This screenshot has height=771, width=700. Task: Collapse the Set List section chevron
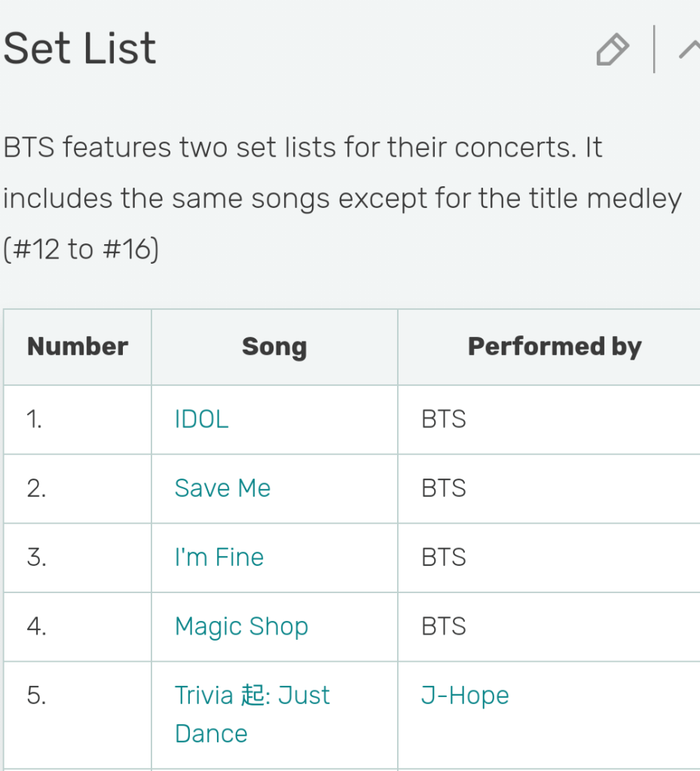pos(689,50)
